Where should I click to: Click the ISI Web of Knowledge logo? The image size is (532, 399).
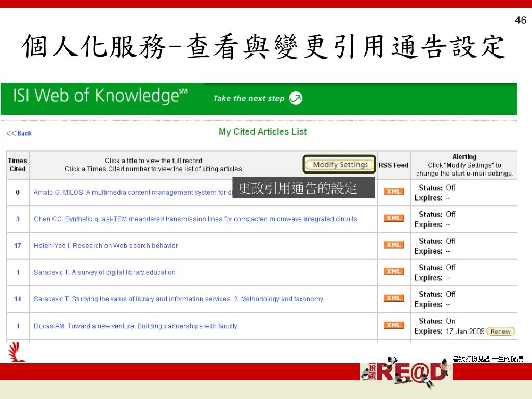coord(100,96)
